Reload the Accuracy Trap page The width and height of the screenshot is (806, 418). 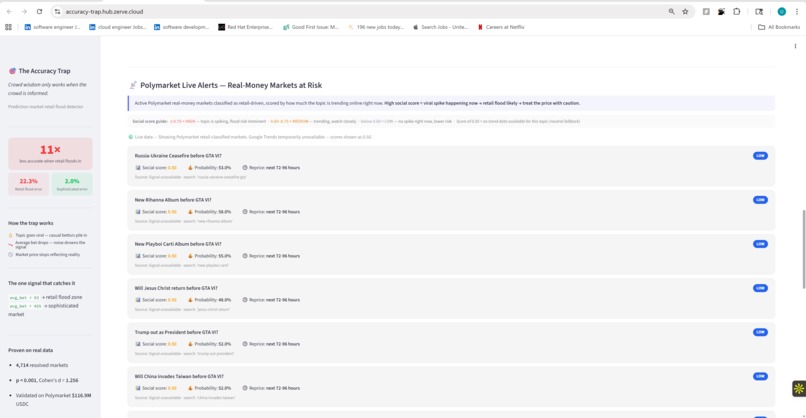coord(40,11)
